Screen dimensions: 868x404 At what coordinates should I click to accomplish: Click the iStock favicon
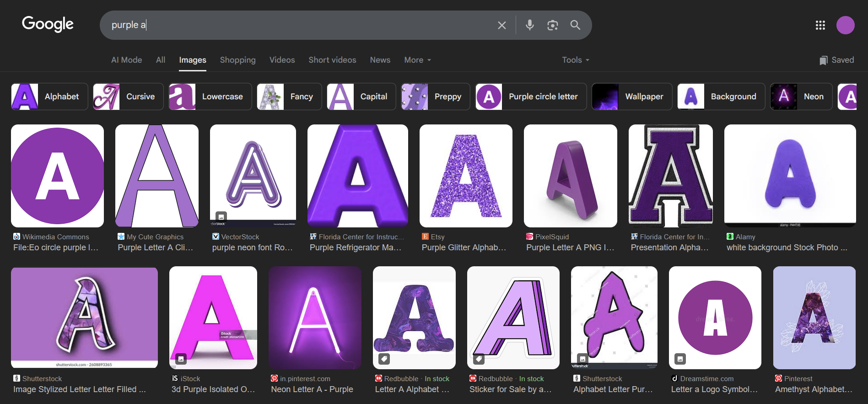pos(175,378)
